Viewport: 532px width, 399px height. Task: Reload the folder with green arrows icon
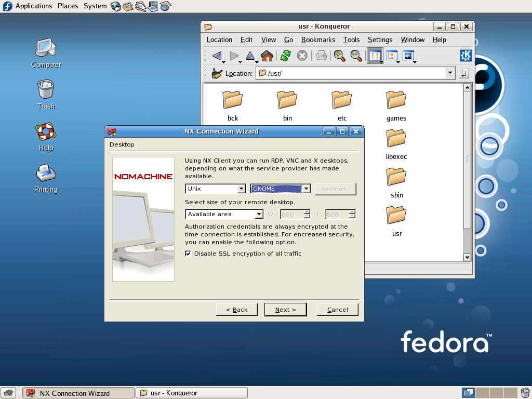pos(286,56)
